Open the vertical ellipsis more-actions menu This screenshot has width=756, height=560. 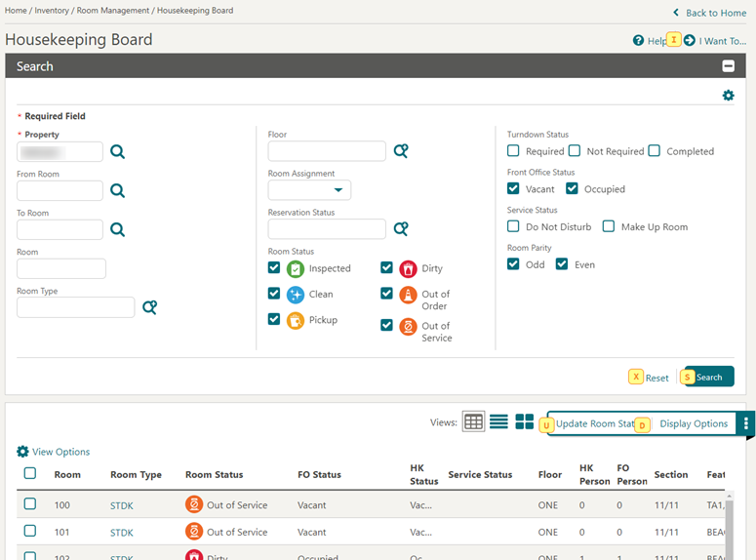click(x=745, y=423)
